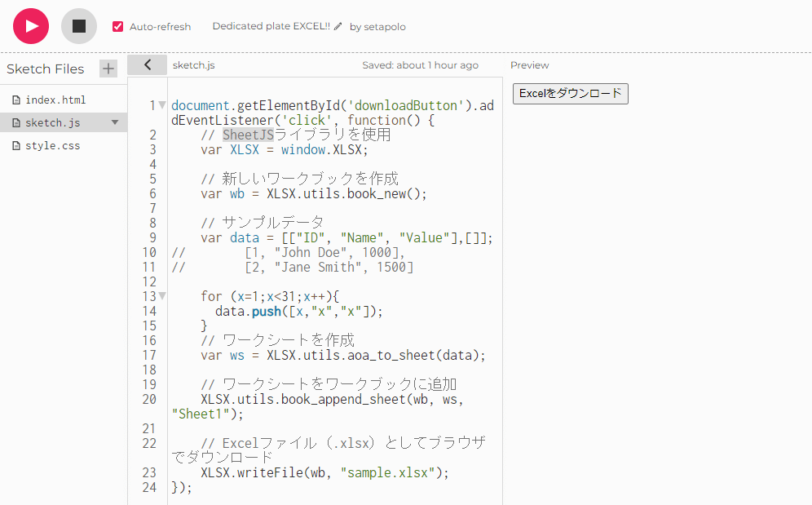Open the sketch.js file options dropdown arrow
The image size is (812, 505).
115,123
